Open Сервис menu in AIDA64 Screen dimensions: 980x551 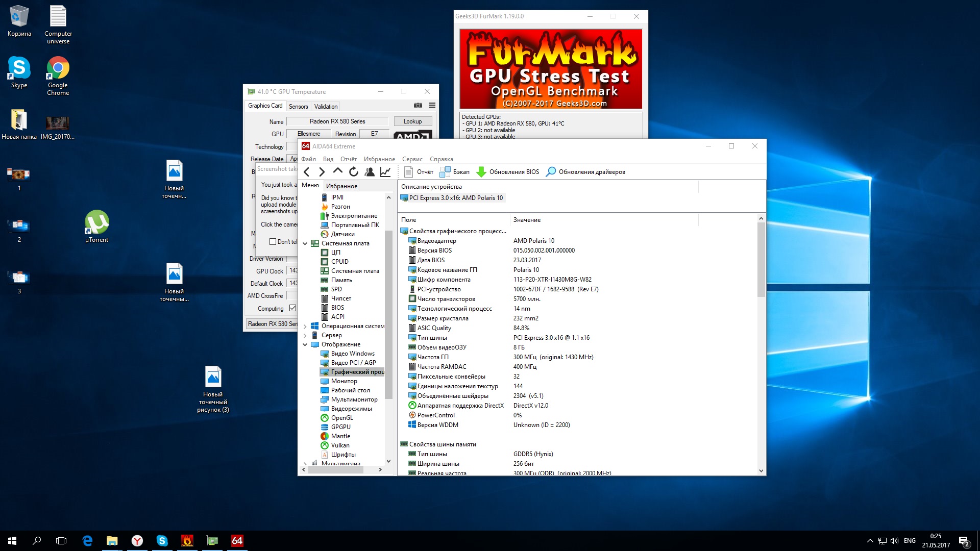click(x=412, y=159)
